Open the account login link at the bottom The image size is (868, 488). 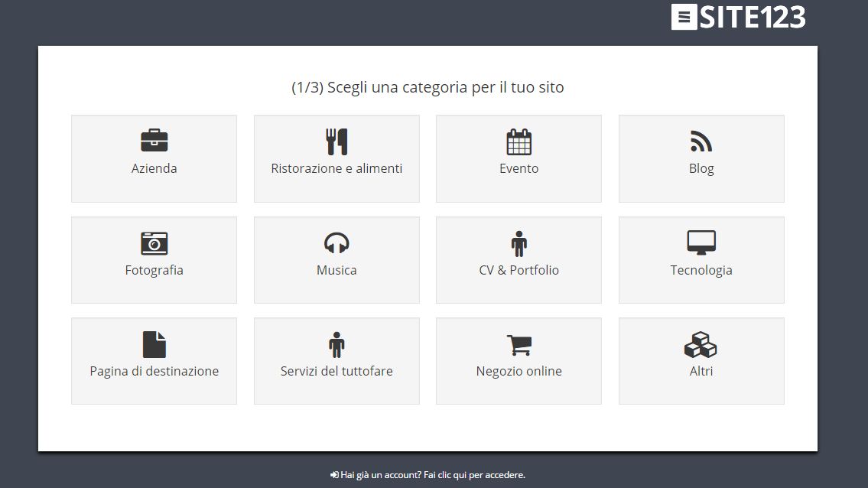point(433,475)
